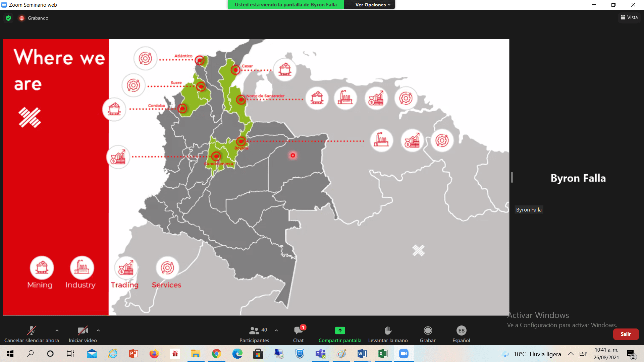Screen dimensions: 644x362
Task: Raise hand with Levantar la mano
Action: pyautogui.click(x=388, y=334)
